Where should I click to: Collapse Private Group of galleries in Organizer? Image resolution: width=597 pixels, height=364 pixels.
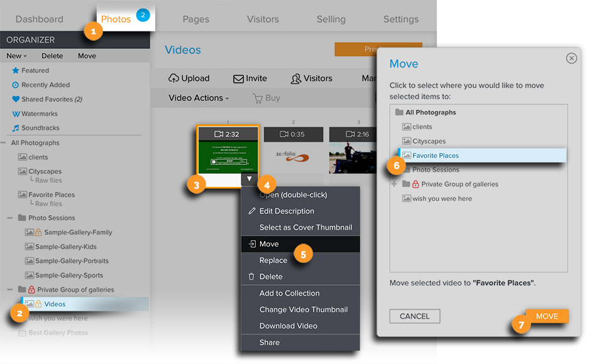pos(10,290)
